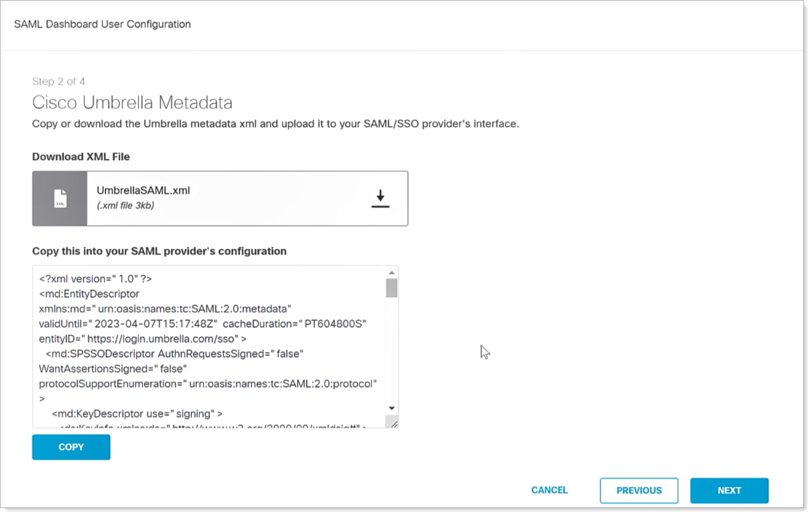Click the validUntil line in XML metadata

(203, 324)
